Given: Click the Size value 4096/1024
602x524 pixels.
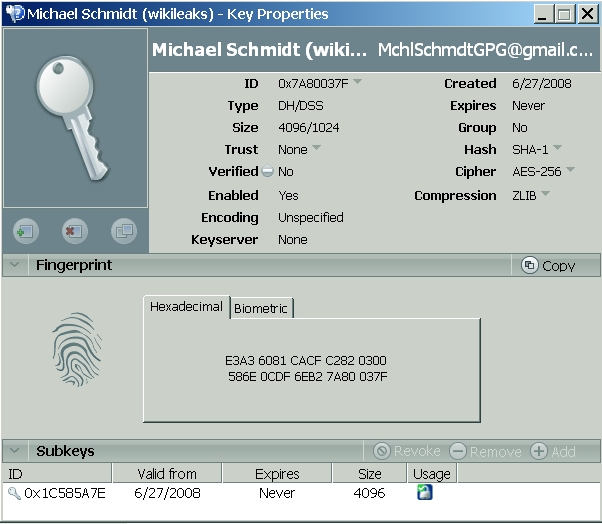Looking at the screenshot, I should click(309, 127).
